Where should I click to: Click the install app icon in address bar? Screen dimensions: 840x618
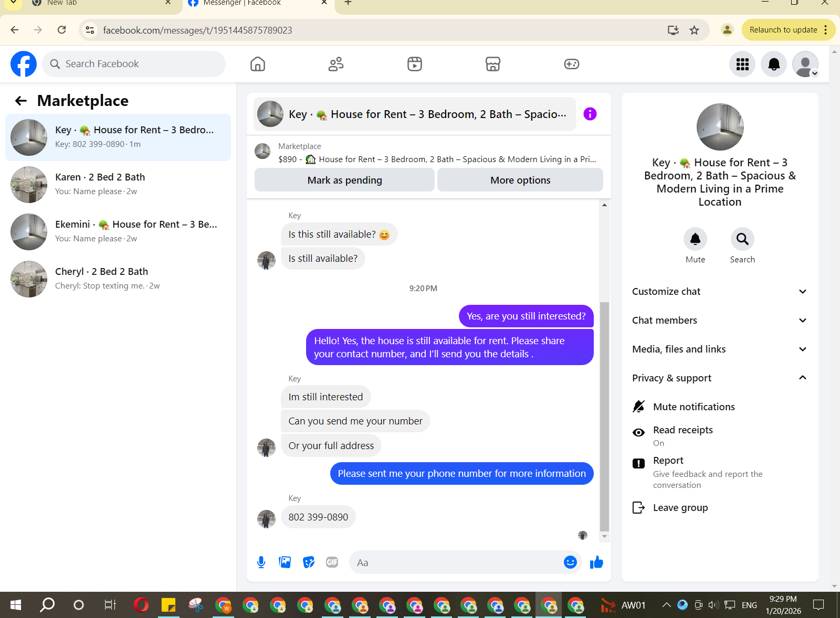[673, 30]
